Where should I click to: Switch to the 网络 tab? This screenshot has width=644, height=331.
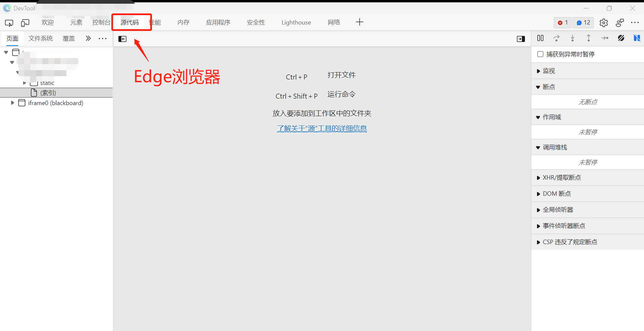334,22
